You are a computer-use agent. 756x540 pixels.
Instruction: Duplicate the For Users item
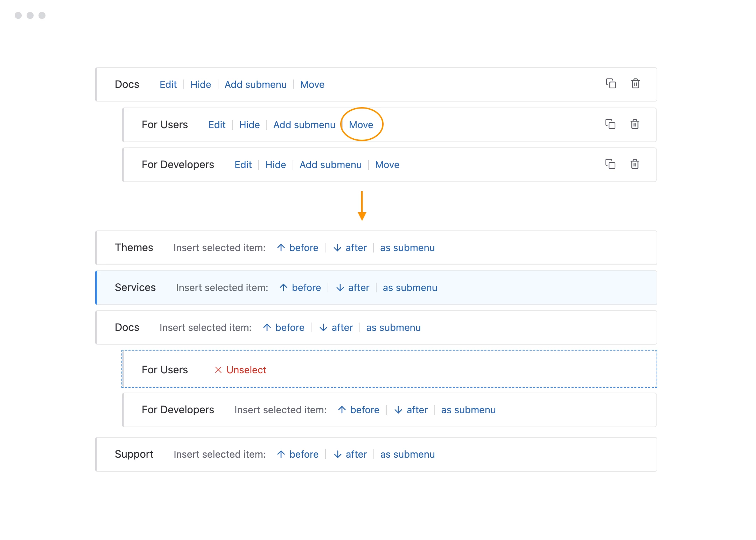[610, 124]
